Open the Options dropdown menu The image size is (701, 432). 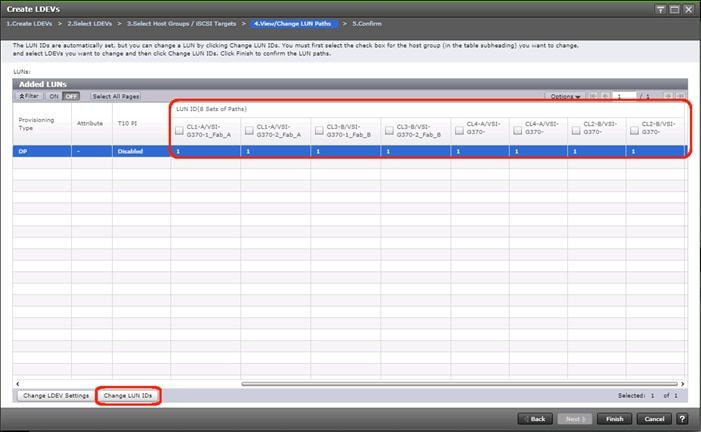coord(565,96)
